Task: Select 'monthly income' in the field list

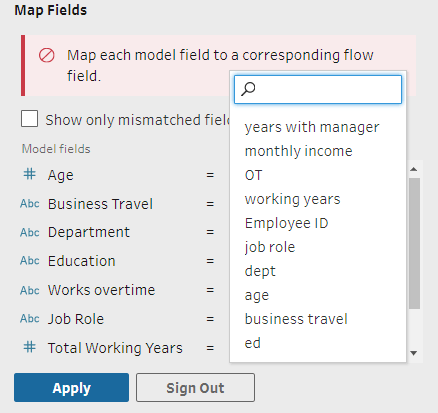Action: (298, 151)
